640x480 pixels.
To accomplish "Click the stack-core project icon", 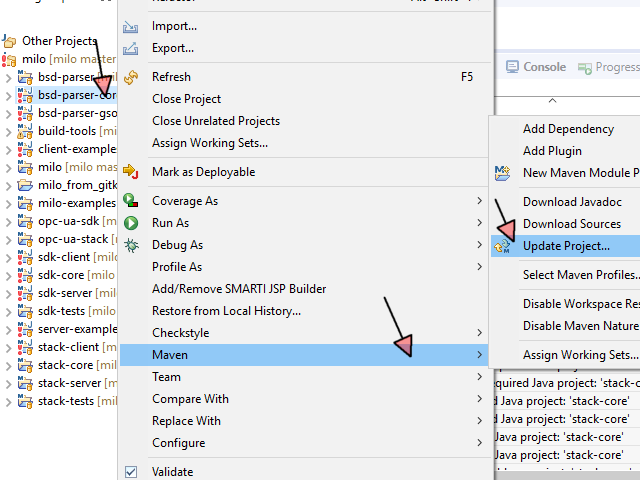I will pyautogui.click(x=25, y=365).
